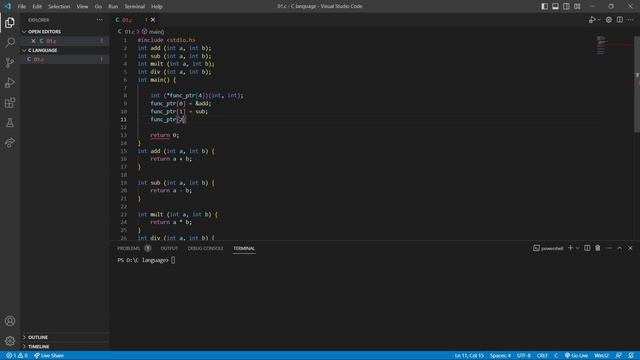Open terminal panel more actions

(609, 248)
